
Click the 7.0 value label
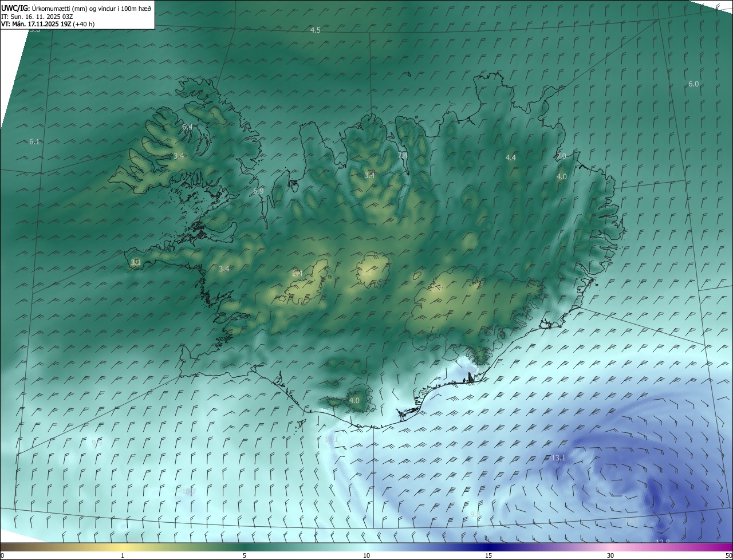[x=561, y=156]
